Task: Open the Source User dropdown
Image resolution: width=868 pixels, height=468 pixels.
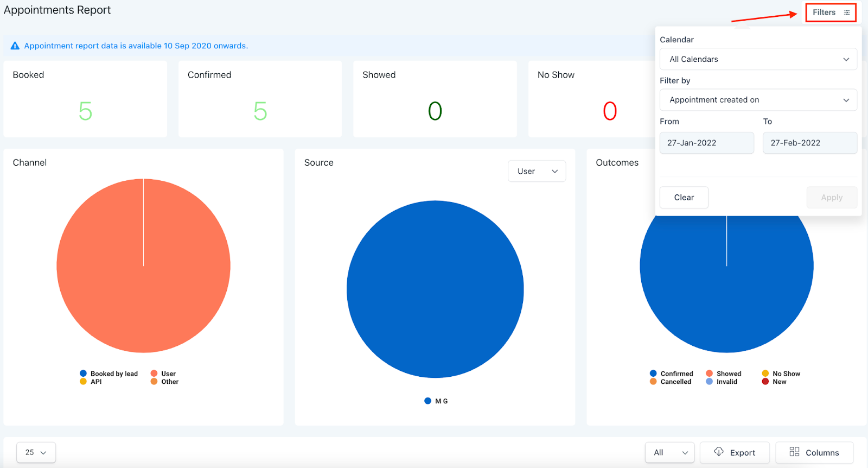Action: [537, 171]
